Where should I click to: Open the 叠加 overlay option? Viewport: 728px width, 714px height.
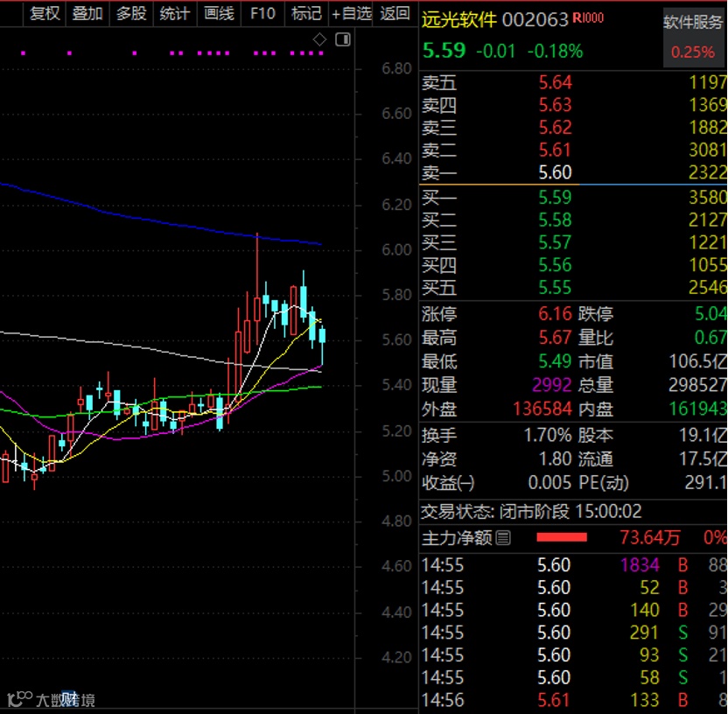pyautogui.click(x=87, y=13)
